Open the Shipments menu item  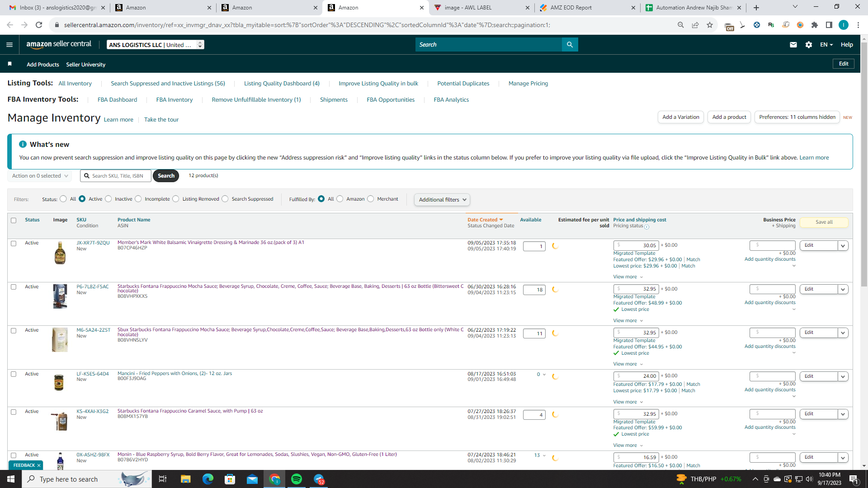tap(334, 100)
